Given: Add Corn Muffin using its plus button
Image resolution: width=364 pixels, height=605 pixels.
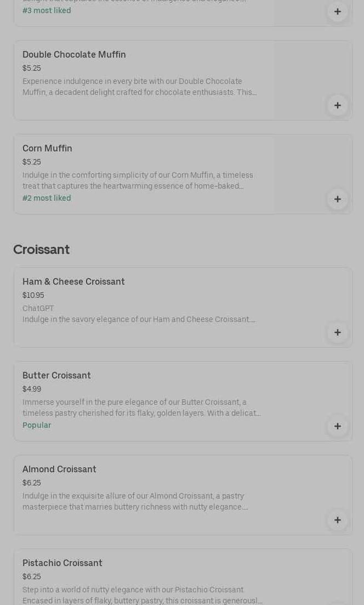Looking at the screenshot, I should [338, 199].
